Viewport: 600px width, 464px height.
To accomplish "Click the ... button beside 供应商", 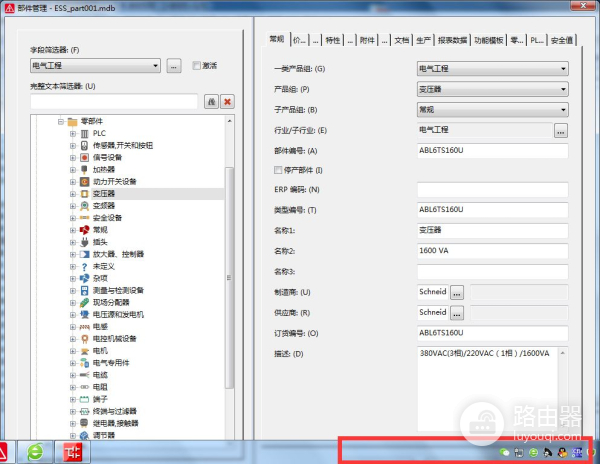I will tap(457, 313).
